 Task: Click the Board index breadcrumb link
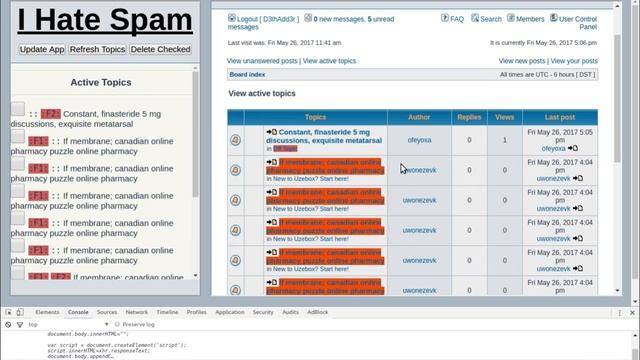point(247,75)
